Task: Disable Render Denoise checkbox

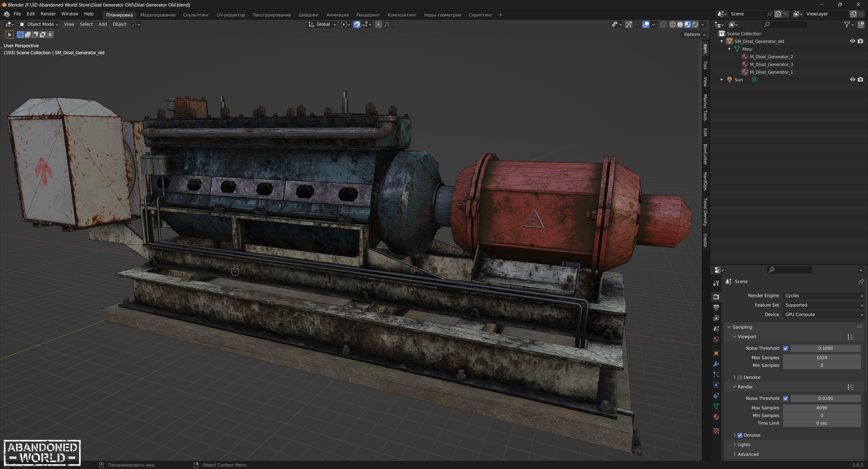Action: (x=740, y=435)
